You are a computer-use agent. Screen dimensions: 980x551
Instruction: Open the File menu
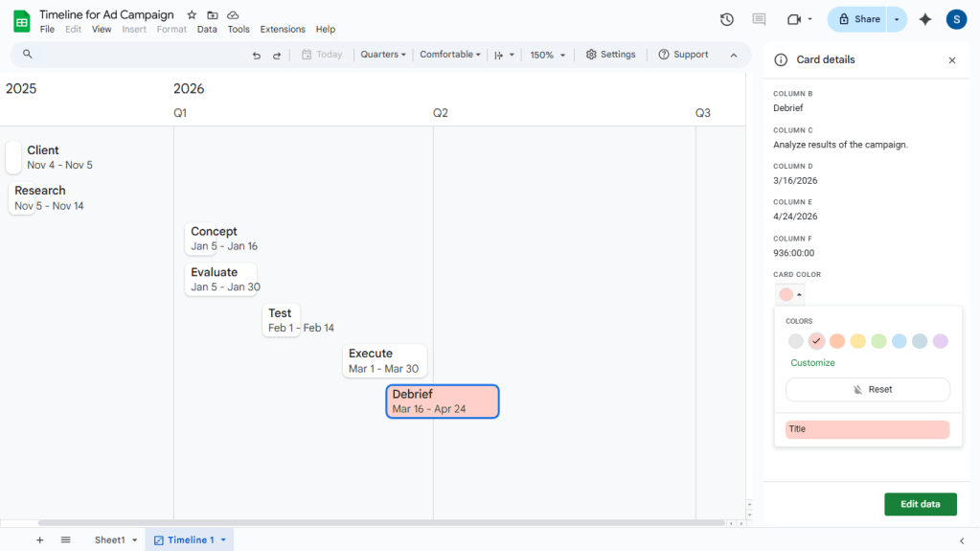[47, 30]
